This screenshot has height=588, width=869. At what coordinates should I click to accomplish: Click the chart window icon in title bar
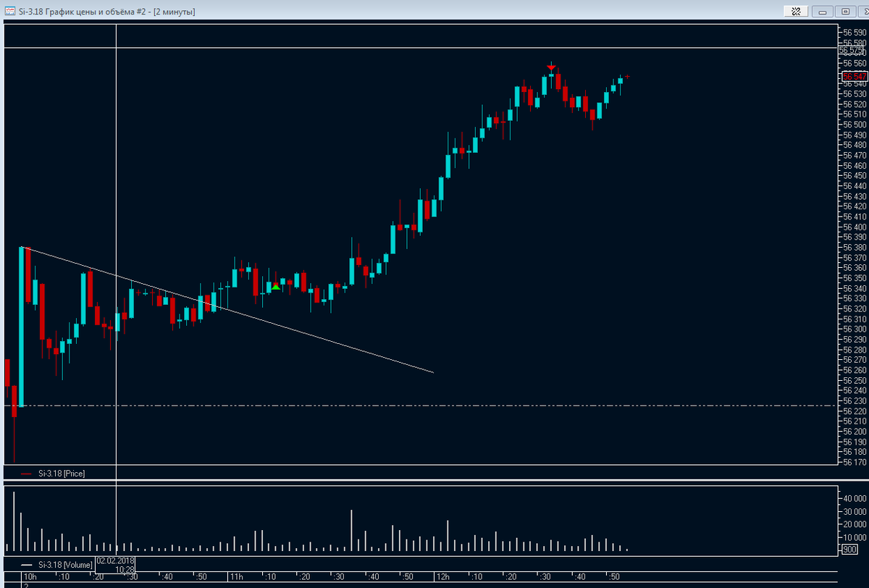pos(11,12)
